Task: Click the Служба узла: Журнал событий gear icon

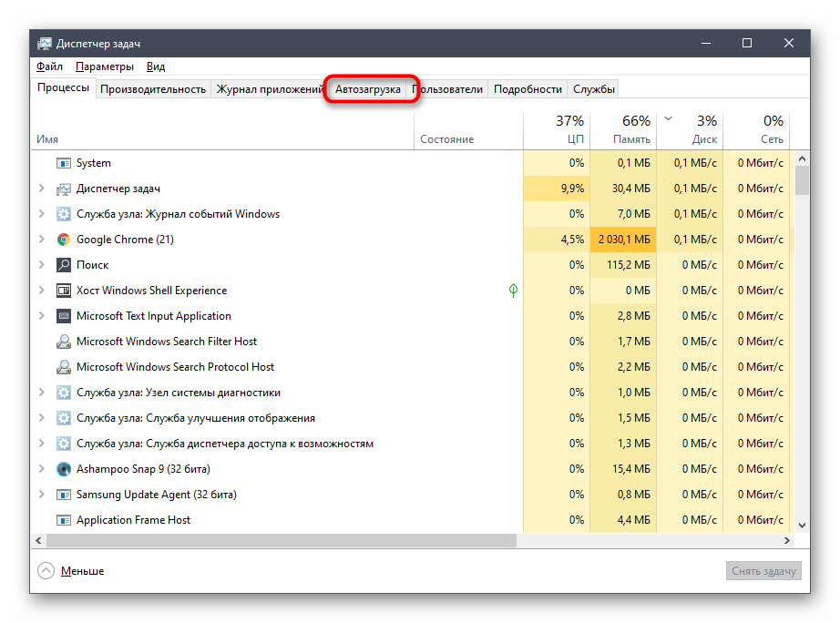Action: pos(64,214)
